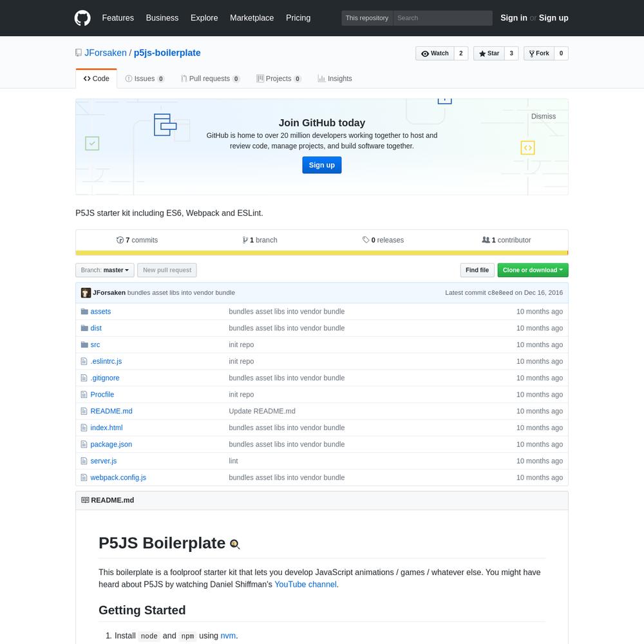Click the server.js file icon
The width and height of the screenshot is (644, 644).
pos(84,461)
